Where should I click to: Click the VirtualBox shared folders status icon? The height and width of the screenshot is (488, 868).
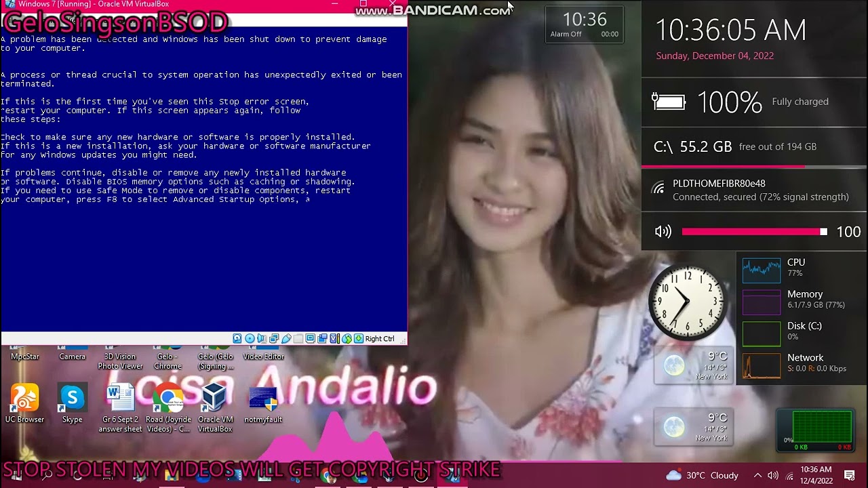pos(298,338)
